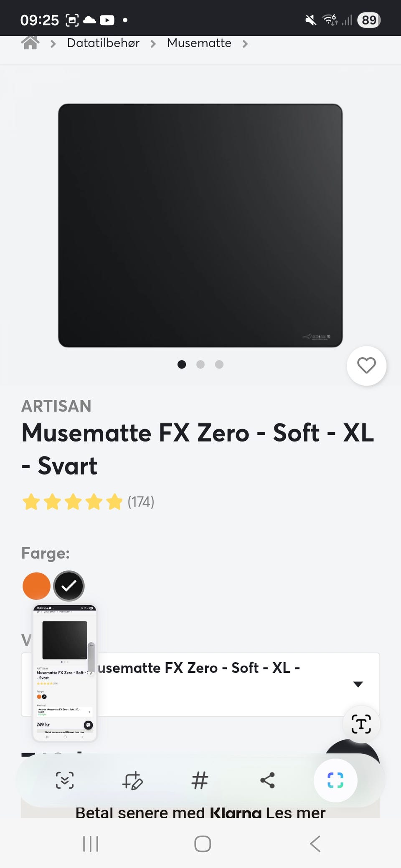Select the orange color option

click(x=36, y=586)
